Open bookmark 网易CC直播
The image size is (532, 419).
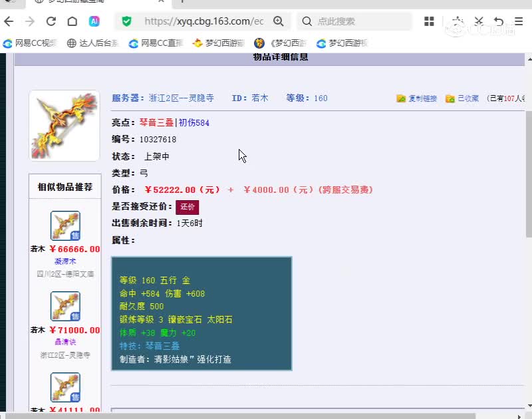tap(156, 43)
